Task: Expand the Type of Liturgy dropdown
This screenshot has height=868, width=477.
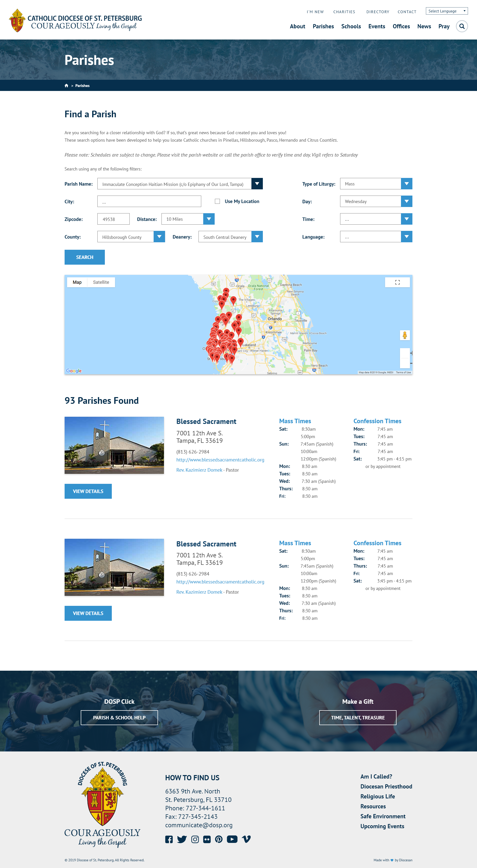Action: coord(376,184)
